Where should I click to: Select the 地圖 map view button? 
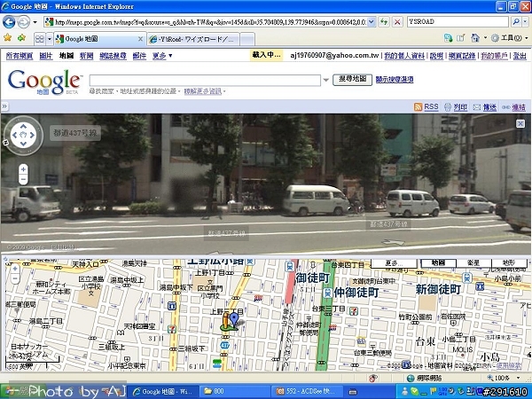pyautogui.click(x=438, y=263)
